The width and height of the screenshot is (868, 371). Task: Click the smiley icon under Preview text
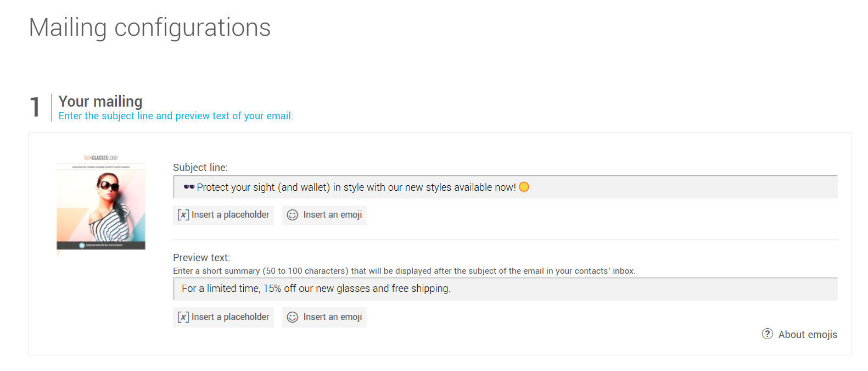pyautogui.click(x=293, y=317)
